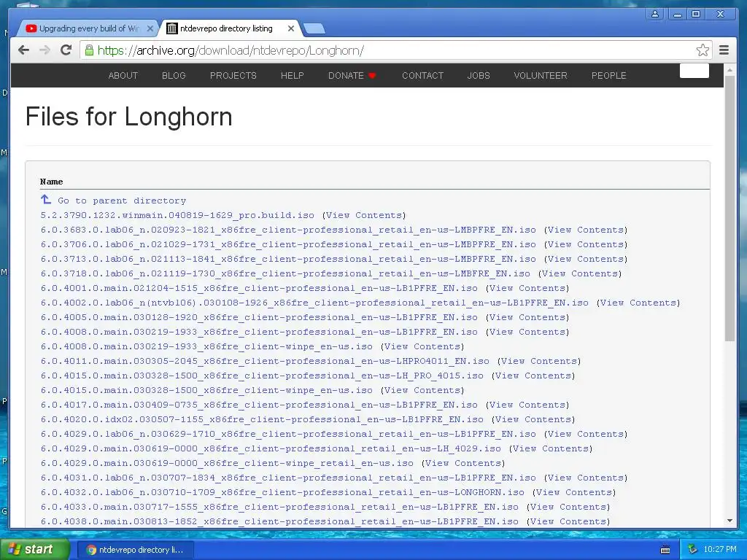
Task: Open the Chrome hamburger menu
Action: [x=724, y=50]
